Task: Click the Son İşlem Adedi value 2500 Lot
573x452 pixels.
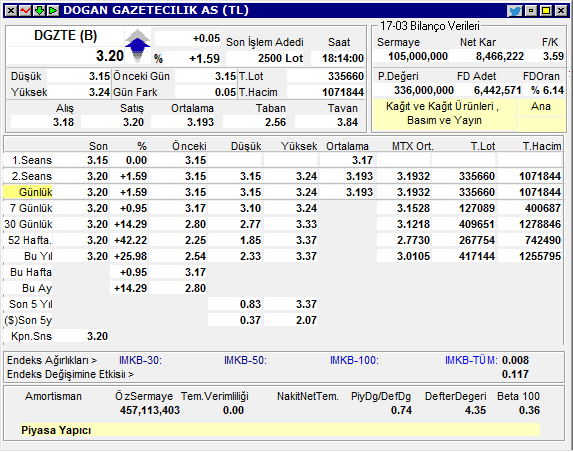Action: point(280,58)
